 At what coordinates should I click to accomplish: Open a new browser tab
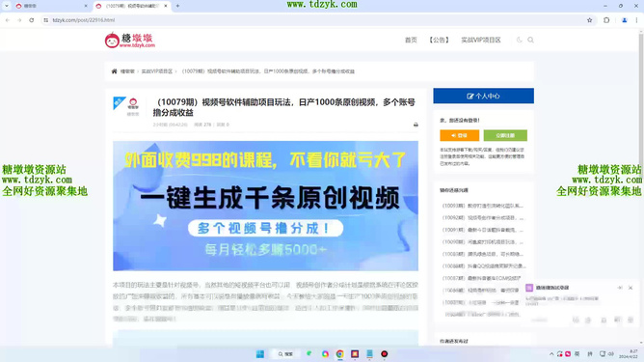click(x=177, y=6)
